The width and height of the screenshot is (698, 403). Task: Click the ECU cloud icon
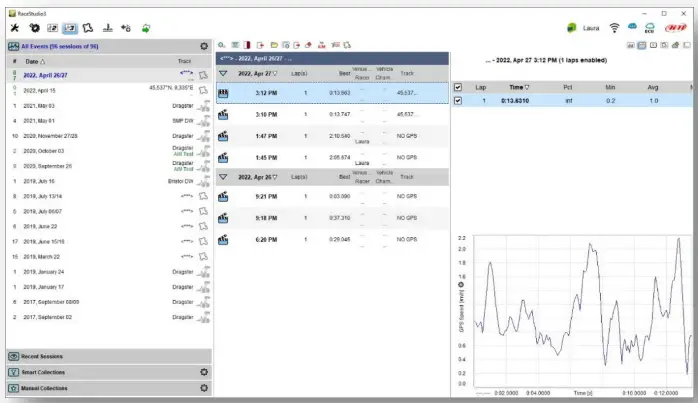point(649,28)
